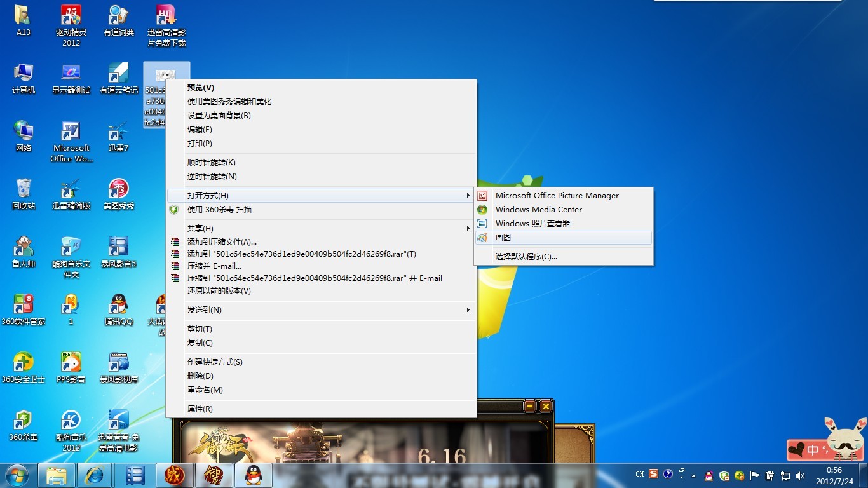Switch to the QQ penguin taskbar button
This screenshot has height=488, width=868.
254,475
